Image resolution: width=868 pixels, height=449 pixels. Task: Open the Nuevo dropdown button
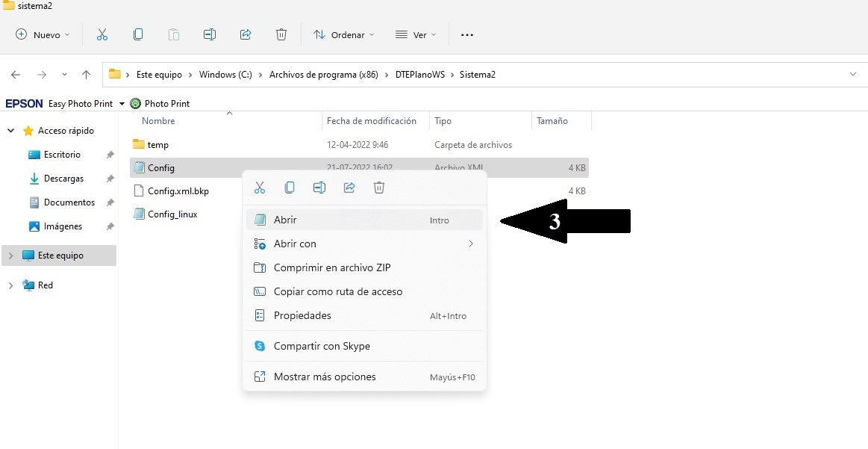pos(43,34)
